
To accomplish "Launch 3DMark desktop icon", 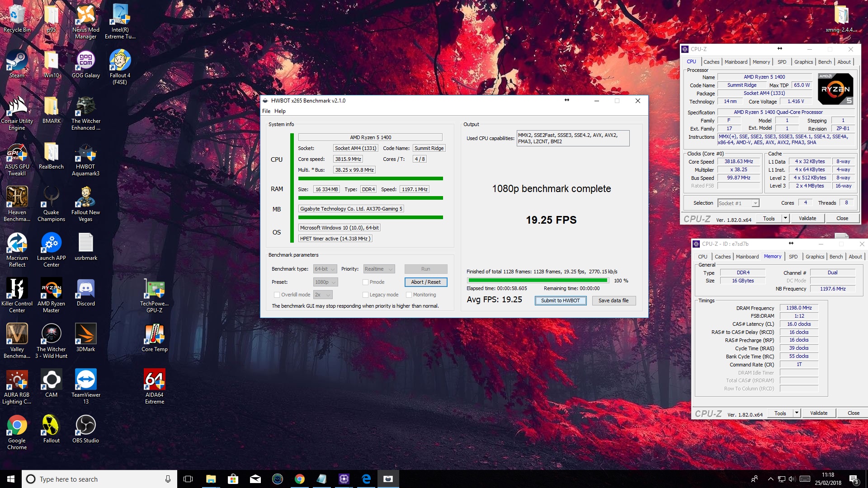I will [x=85, y=338].
